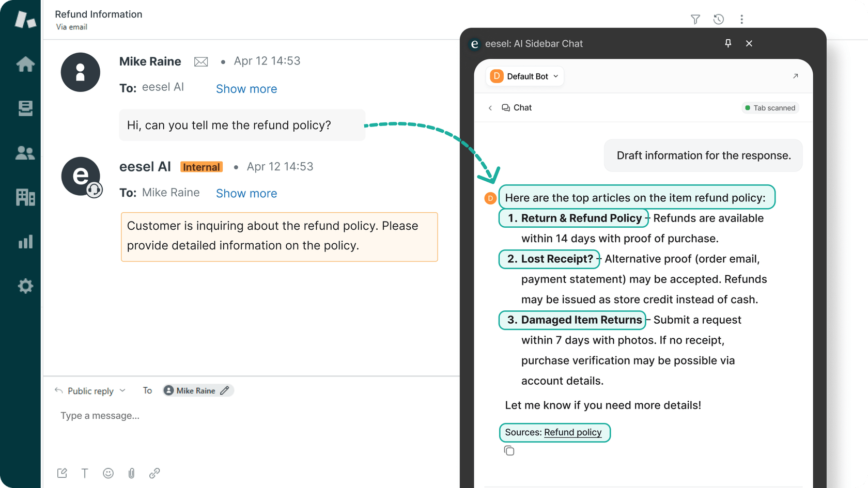The height and width of the screenshot is (488, 868).
Task: Open the three-dot overflow menu
Action: tap(741, 19)
